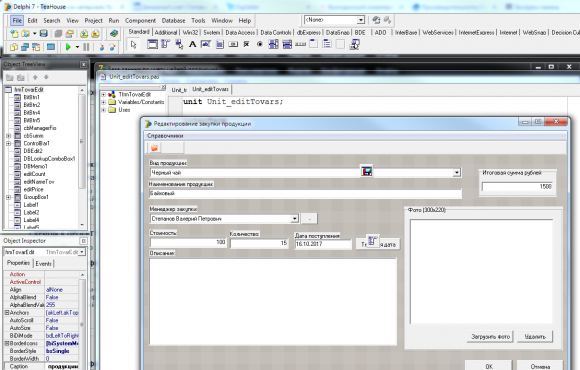Screen dimensions: 580x370
Task: Expand the GroupBox1 tree node
Action: click(x=9, y=197)
